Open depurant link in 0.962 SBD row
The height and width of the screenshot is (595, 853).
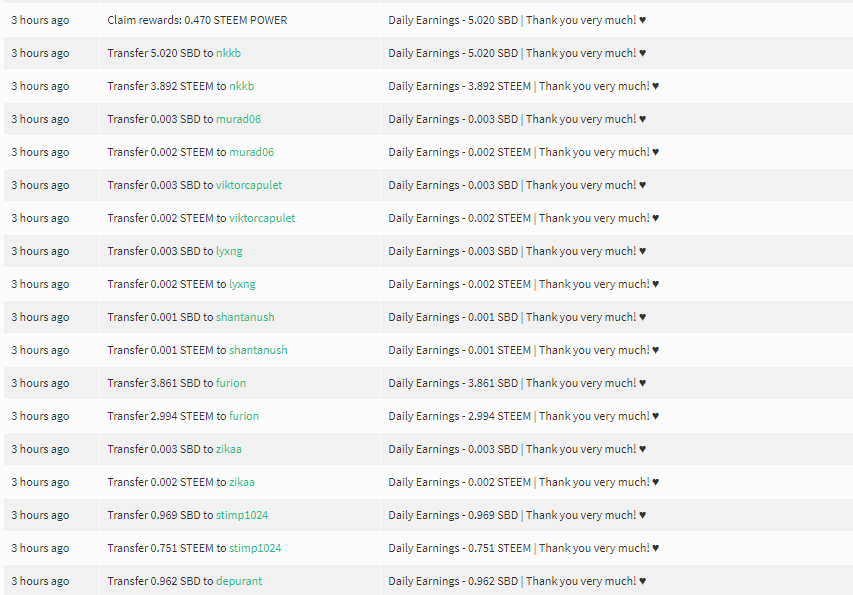click(x=239, y=581)
